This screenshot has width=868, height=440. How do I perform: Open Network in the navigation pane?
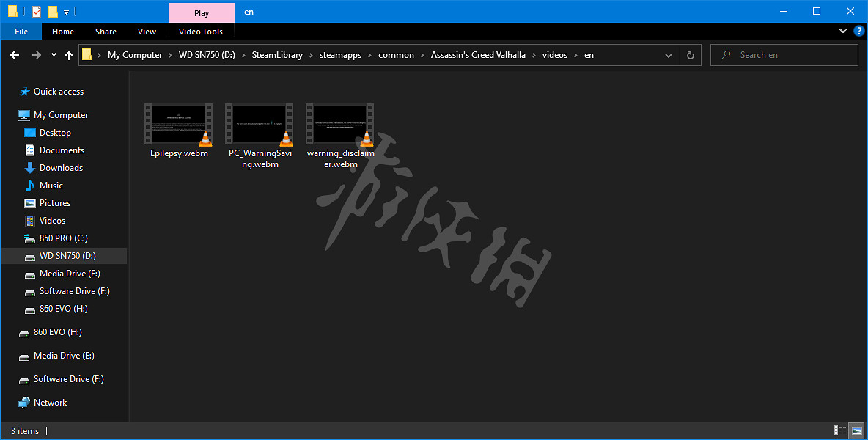50,403
